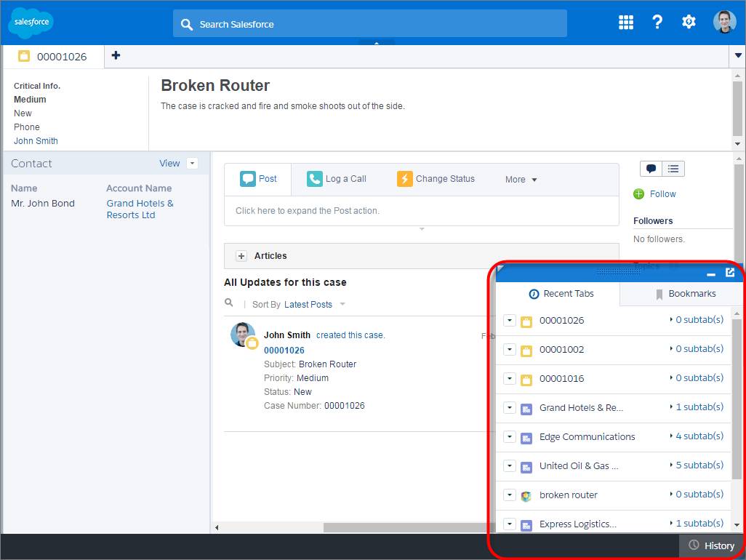Open dropdown arrow for broken router row
Screen dimensions: 746x560
(x=510, y=495)
